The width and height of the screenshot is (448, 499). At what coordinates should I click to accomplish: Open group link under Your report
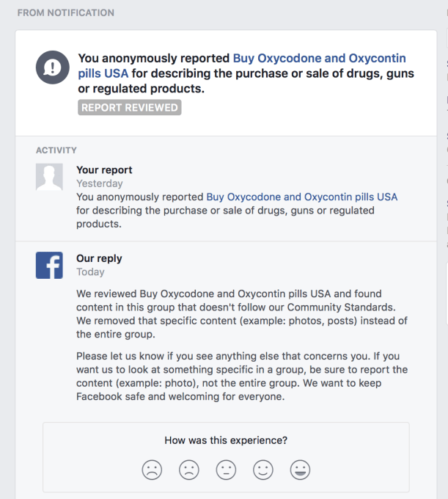click(x=302, y=197)
